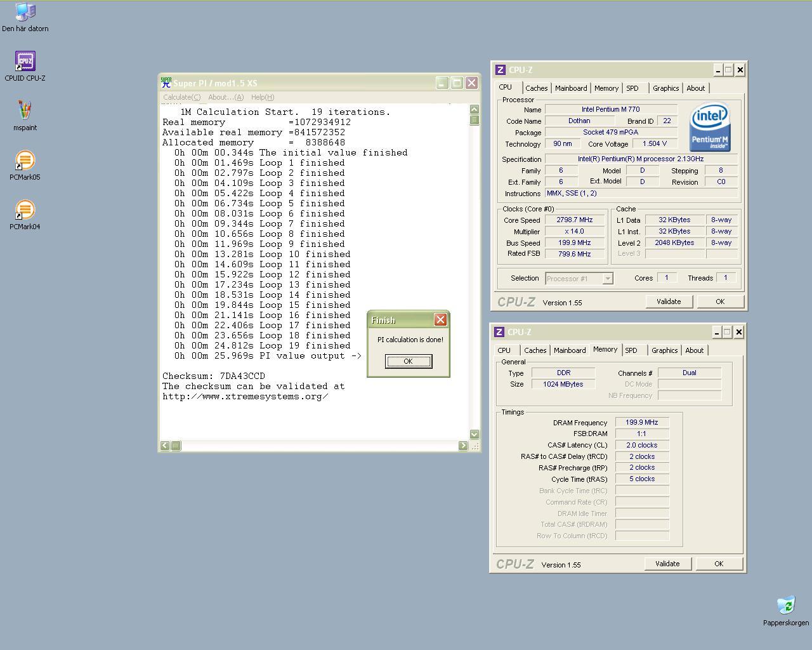Click the Multiplier x 14.0 value
The height and width of the screenshot is (650, 812).
click(x=574, y=232)
